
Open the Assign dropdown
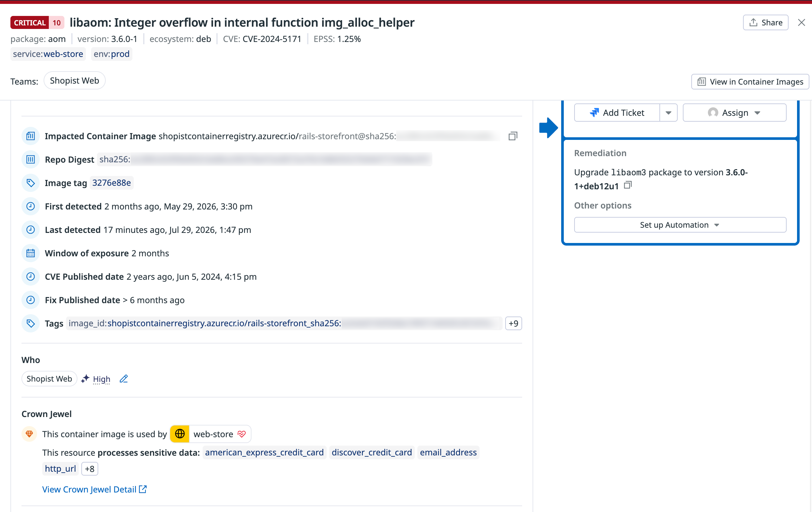tap(735, 113)
